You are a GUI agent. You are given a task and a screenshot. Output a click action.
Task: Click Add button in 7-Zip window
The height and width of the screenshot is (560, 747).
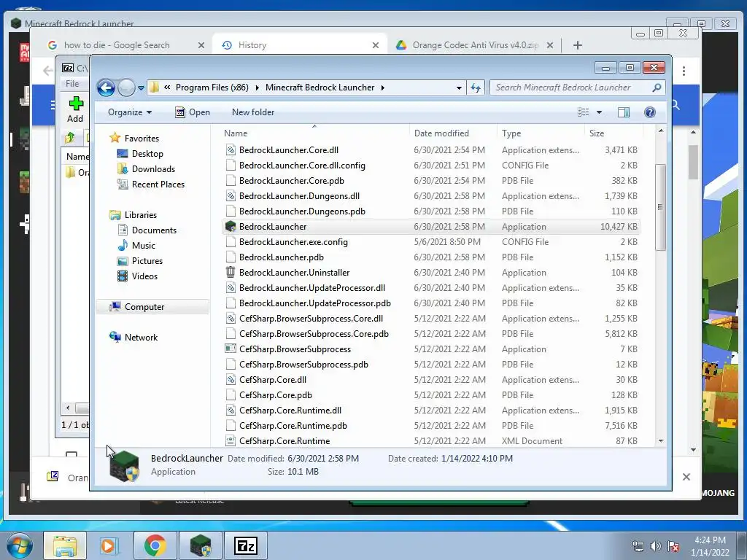pos(75,109)
